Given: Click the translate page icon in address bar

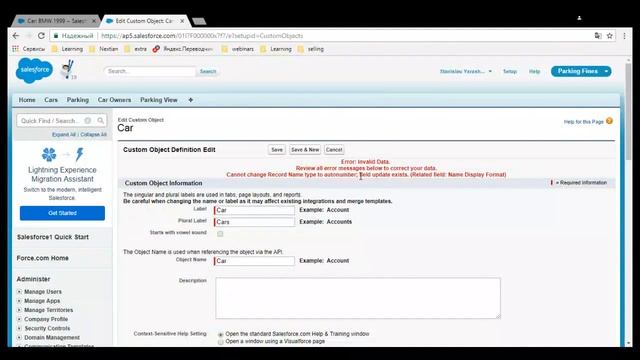Looking at the screenshot, I should [598, 36].
